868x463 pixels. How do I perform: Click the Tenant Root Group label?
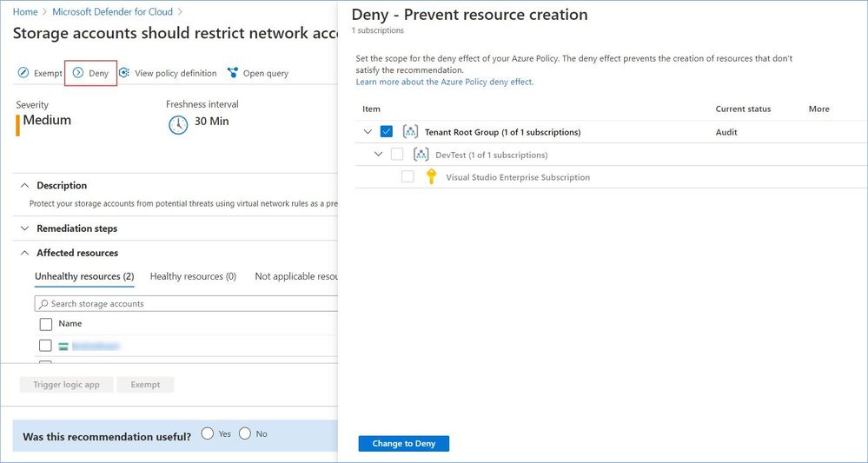[x=503, y=132]
